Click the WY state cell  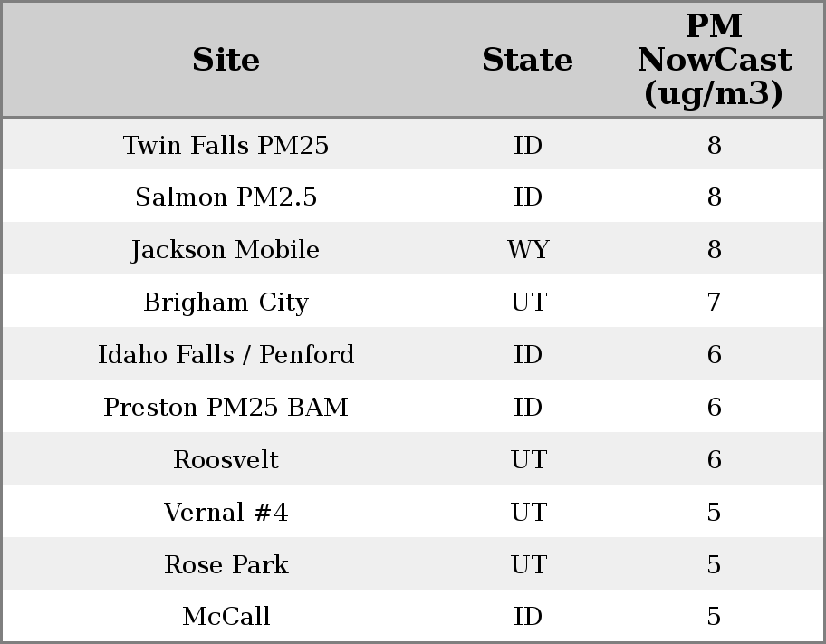click(x=528, y=250)
